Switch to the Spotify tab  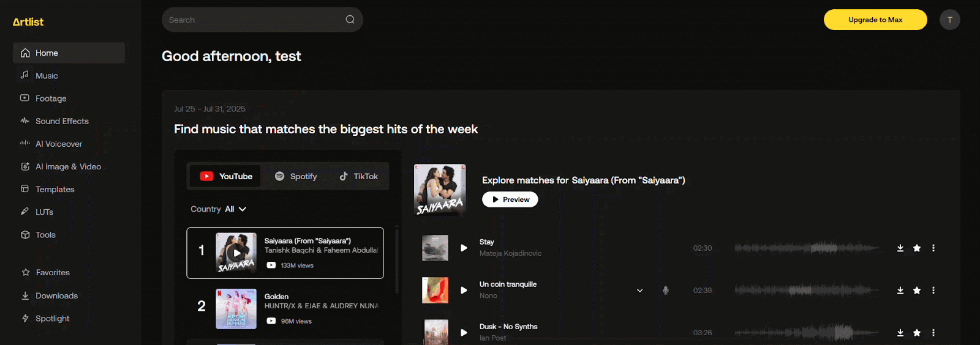click(x=296, y=176)
